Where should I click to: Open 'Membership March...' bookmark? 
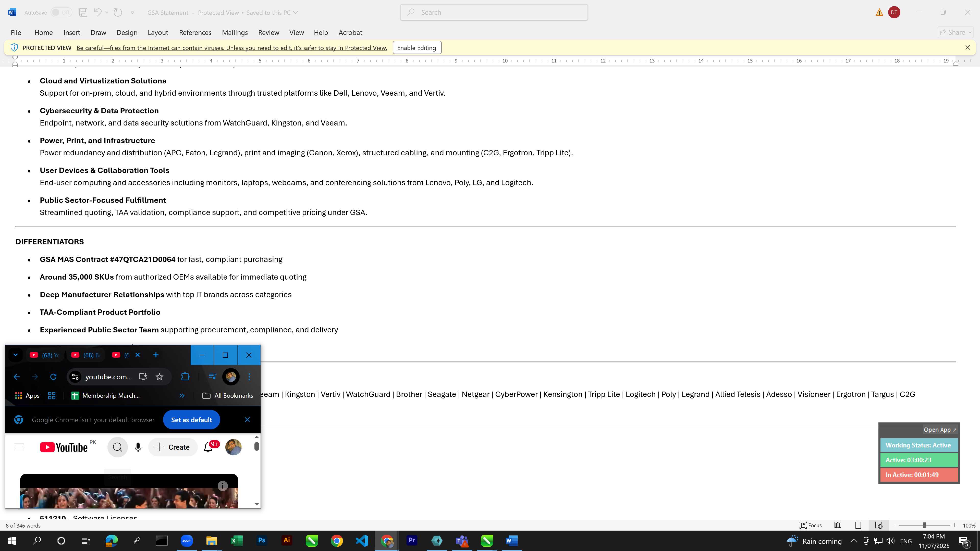coord(105,396)
